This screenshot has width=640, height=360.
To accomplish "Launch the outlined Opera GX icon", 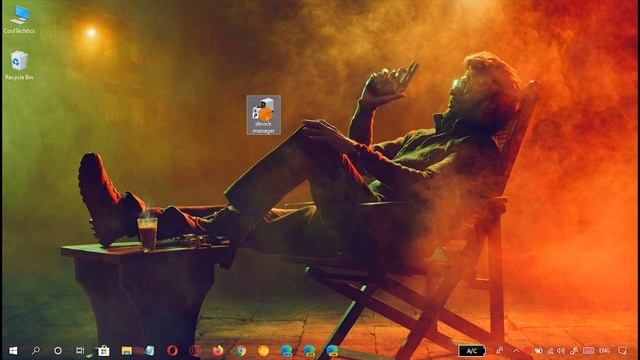I will [195, 350].
